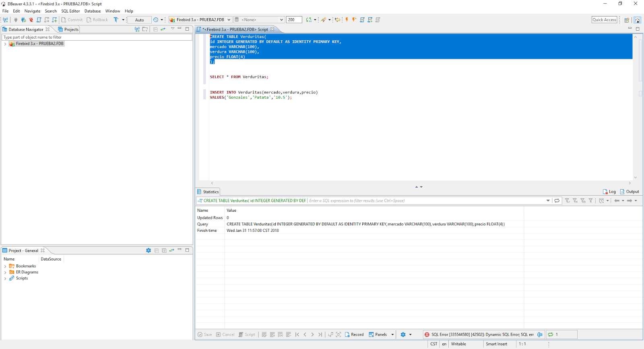Toggle Link with Editor in Project panel

pos(172,250)
